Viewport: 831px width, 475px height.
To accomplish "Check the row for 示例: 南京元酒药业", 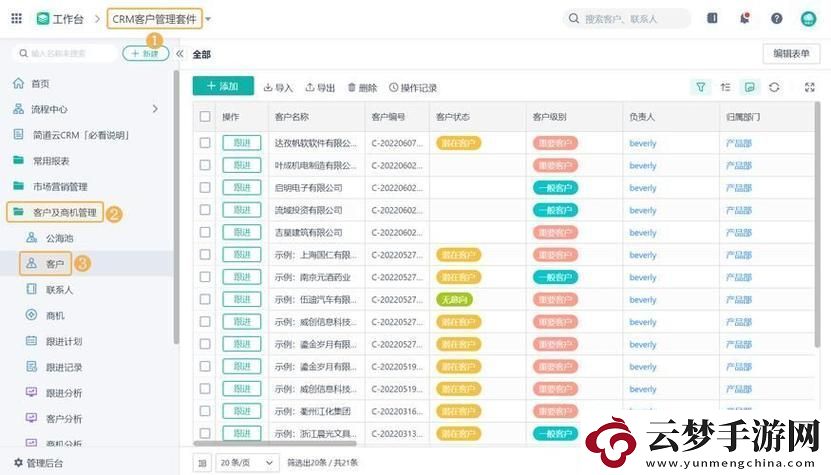I will pyautogui.click(x=205, y=277).
